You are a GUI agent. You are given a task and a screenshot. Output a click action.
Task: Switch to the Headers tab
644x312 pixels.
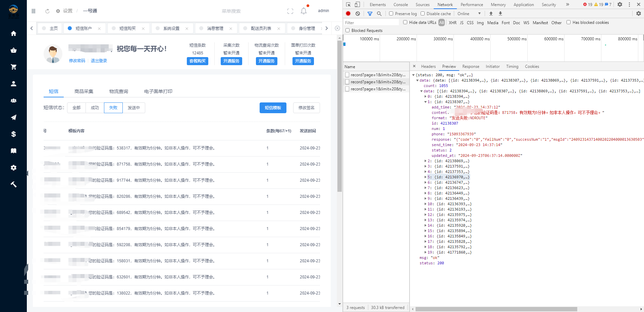(428, 66)
